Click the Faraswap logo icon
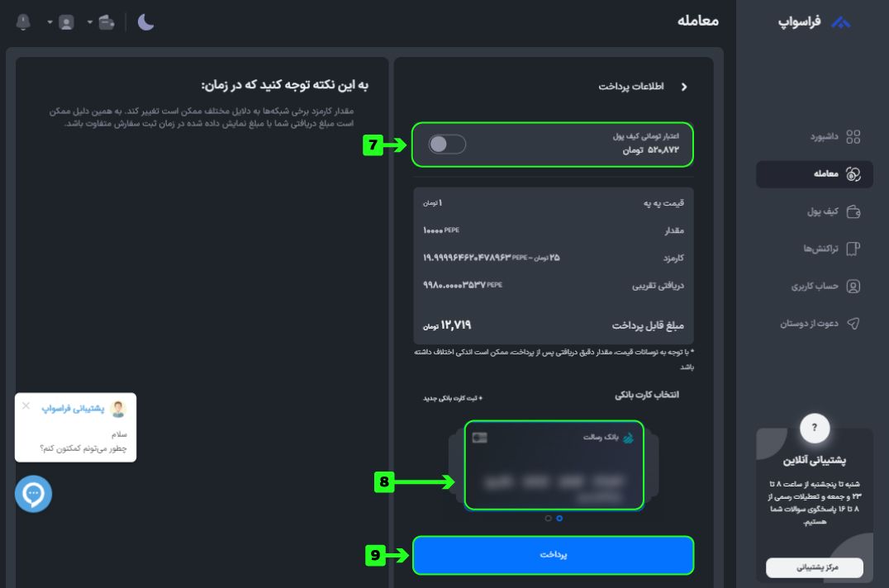Screen dimensions: 889x588 840,23
